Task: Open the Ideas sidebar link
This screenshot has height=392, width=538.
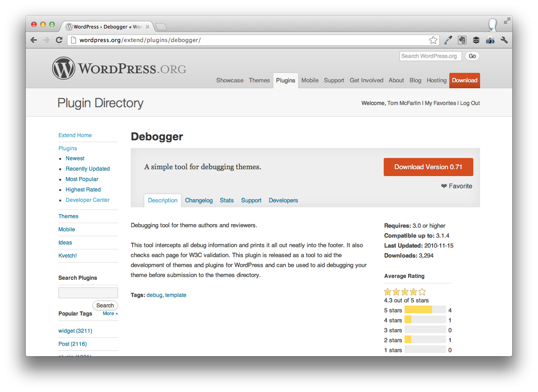Action: tap(65, 243)
